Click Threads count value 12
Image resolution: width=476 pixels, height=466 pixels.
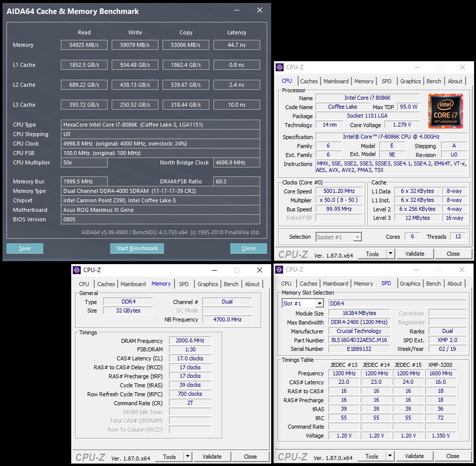(458, 236)
